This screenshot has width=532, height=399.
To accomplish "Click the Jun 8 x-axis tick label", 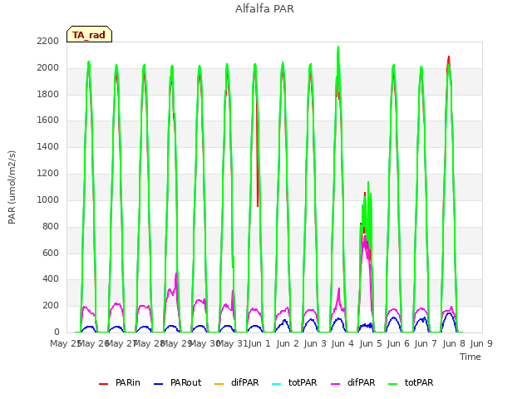I will 454,343.
